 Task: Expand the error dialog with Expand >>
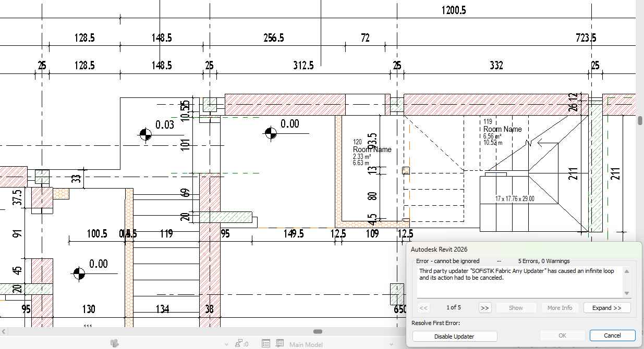606,308
